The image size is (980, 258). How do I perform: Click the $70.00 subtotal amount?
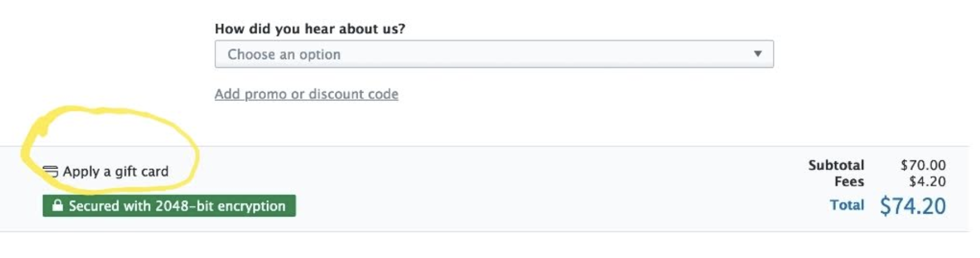[x=923, y=165]
